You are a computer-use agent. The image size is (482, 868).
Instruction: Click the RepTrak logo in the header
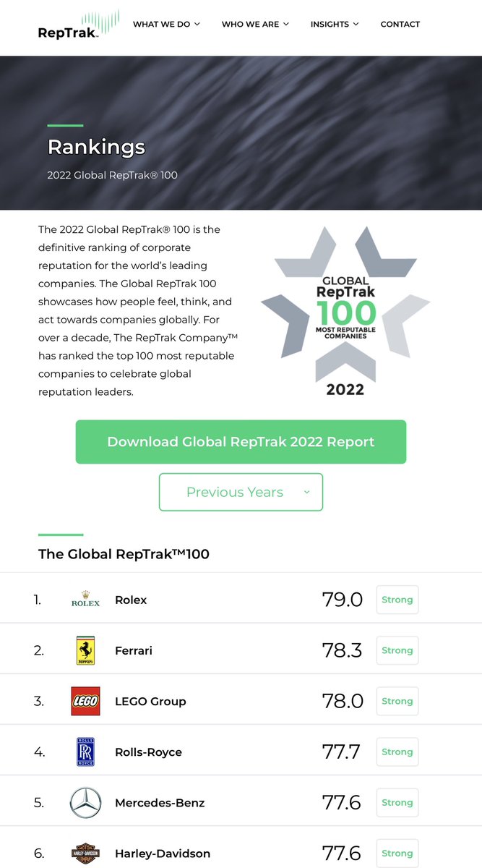point(79,24)
